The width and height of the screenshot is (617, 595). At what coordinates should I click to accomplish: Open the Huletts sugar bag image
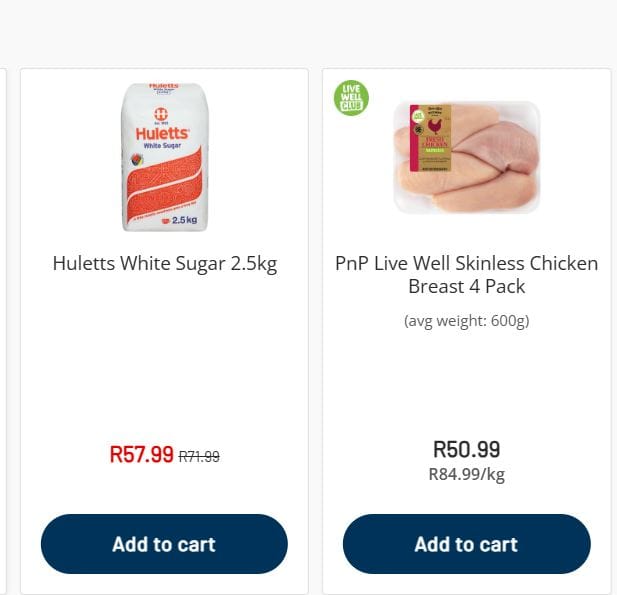(x=165, y=157)
